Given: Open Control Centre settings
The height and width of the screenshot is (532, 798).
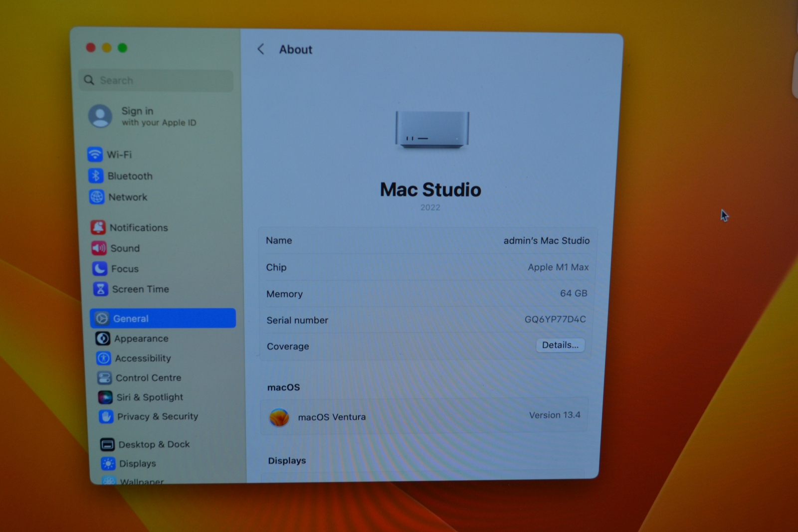Looking at the screenshot, I should [104, 377].
